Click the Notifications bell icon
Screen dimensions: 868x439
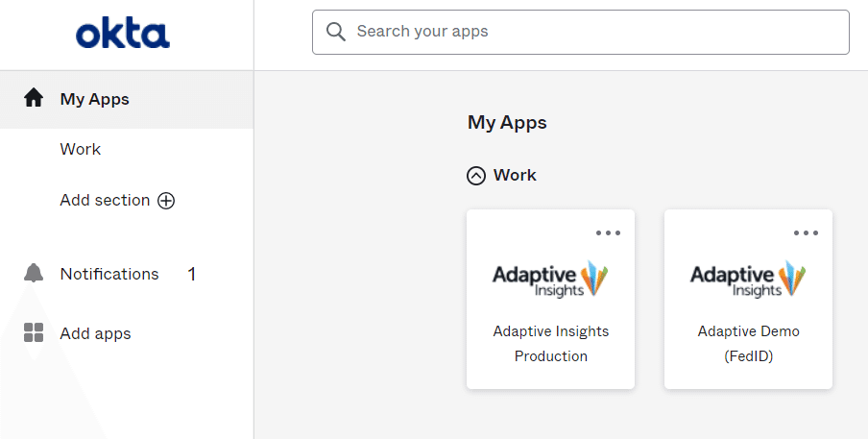pyautogui.click(x=34, y=273)
